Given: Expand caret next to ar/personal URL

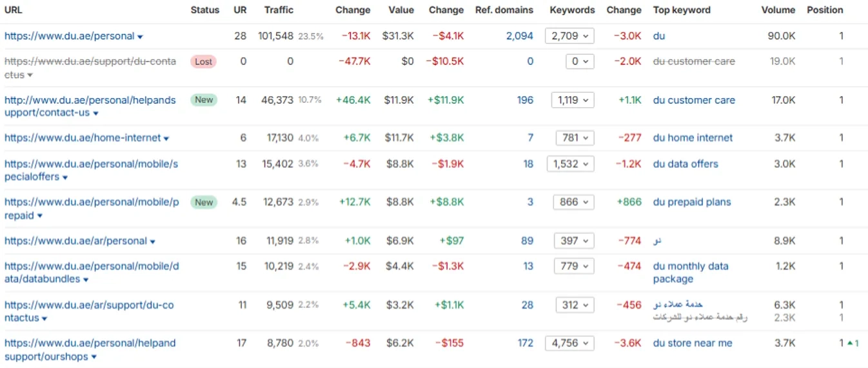Looking at the screenshot, I should pyautogui.click(x=153, y=241).
